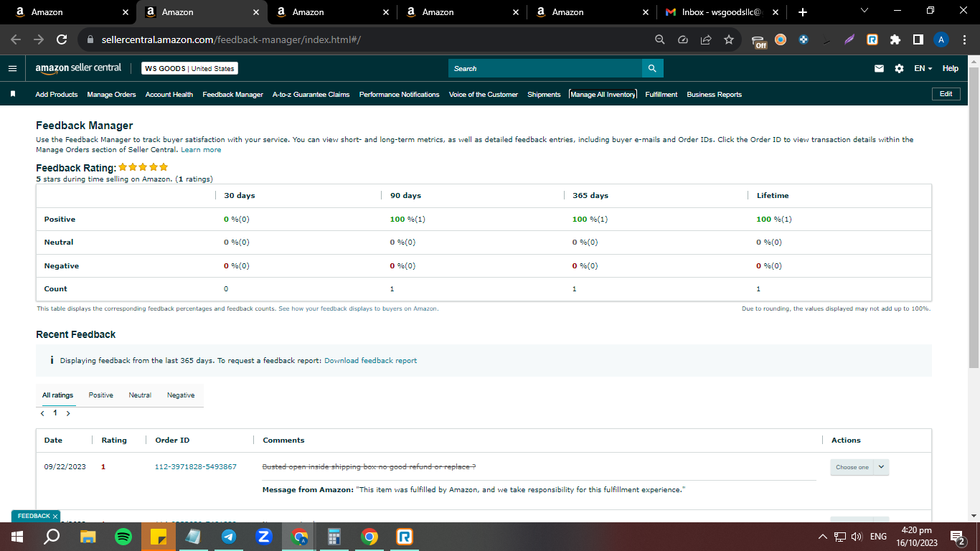This screenshot has height=551, width=980.
Task: Open Chrome's three-dot menu
Action: (x=965, y=40)
